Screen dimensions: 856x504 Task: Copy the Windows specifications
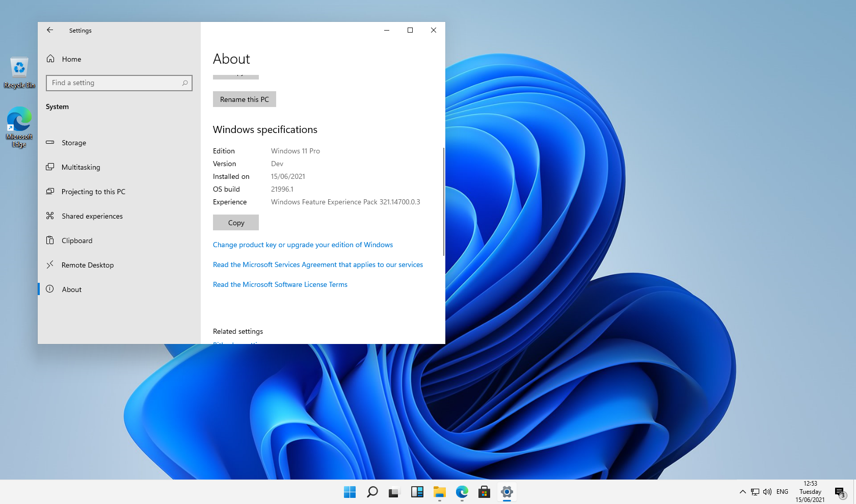[x=236, y=223]
